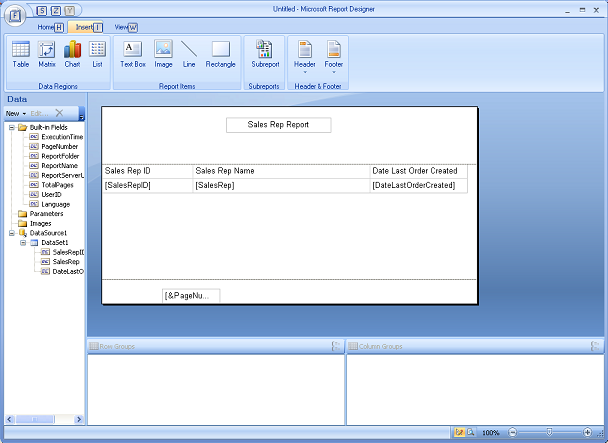Click the zoom in plus button
Viewport: 608px width, 443px height.
[587, 432]
